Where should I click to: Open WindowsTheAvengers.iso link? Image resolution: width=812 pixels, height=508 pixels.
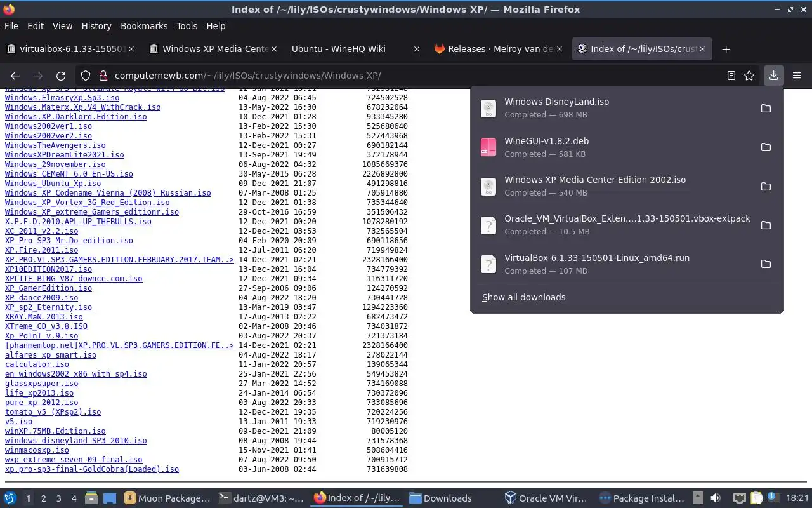click(55, 145)
